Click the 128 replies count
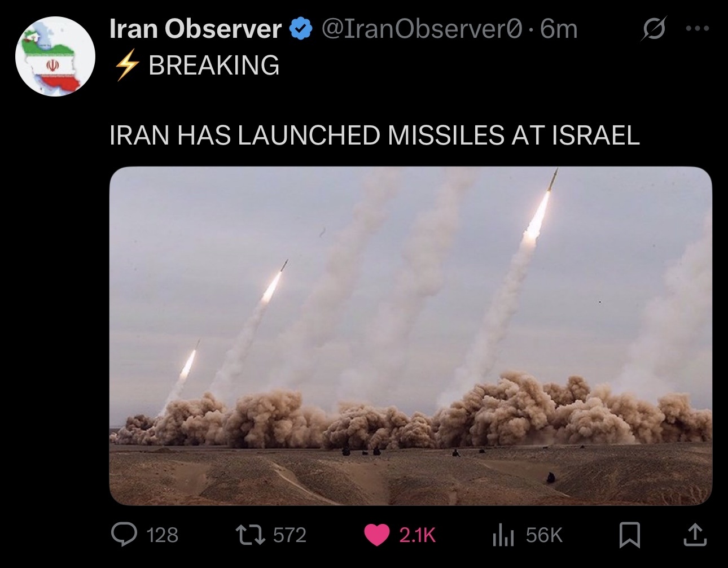This screenshot has height=568, width=728. (x=163, y=535)
